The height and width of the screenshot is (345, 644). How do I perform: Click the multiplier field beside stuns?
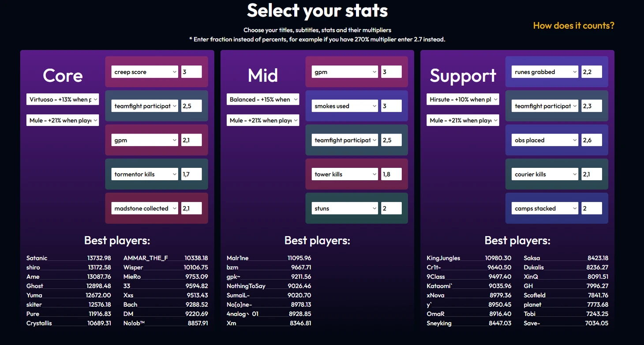392,208
